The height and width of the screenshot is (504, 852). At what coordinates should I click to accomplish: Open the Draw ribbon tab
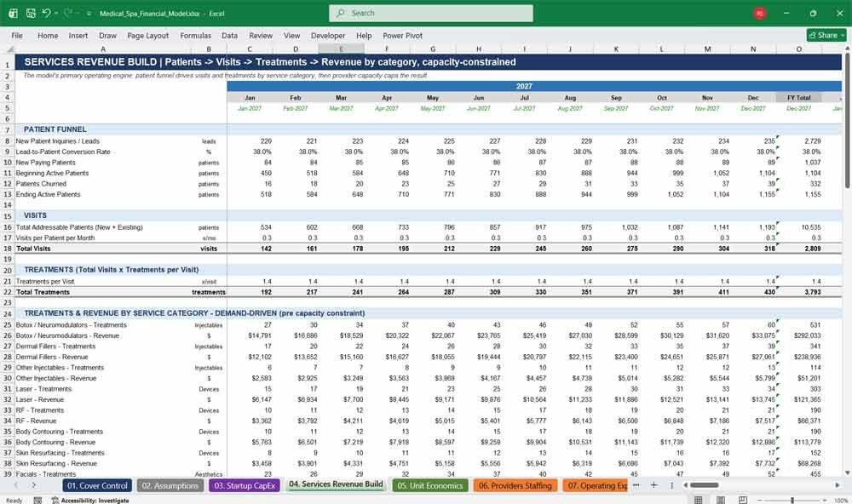[x=107, y=35]
